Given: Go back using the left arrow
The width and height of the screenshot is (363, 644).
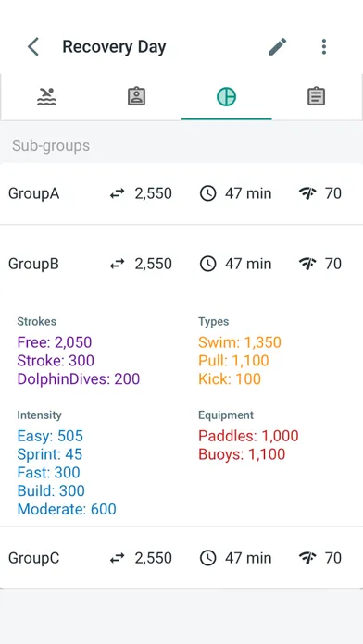Looking at the screenshot, I should 33,47.
